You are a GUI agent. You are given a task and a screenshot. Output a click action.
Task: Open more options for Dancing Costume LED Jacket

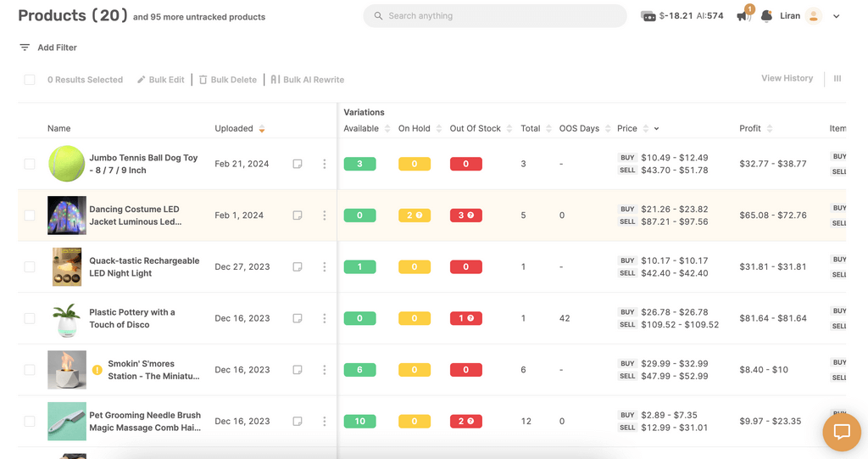[325, 216]
